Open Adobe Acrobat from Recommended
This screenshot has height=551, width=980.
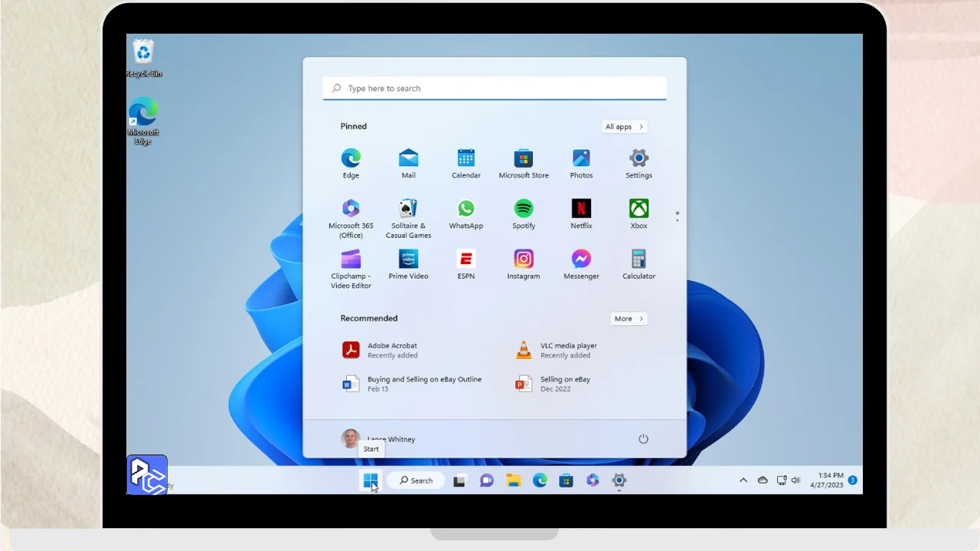(392, 350)
